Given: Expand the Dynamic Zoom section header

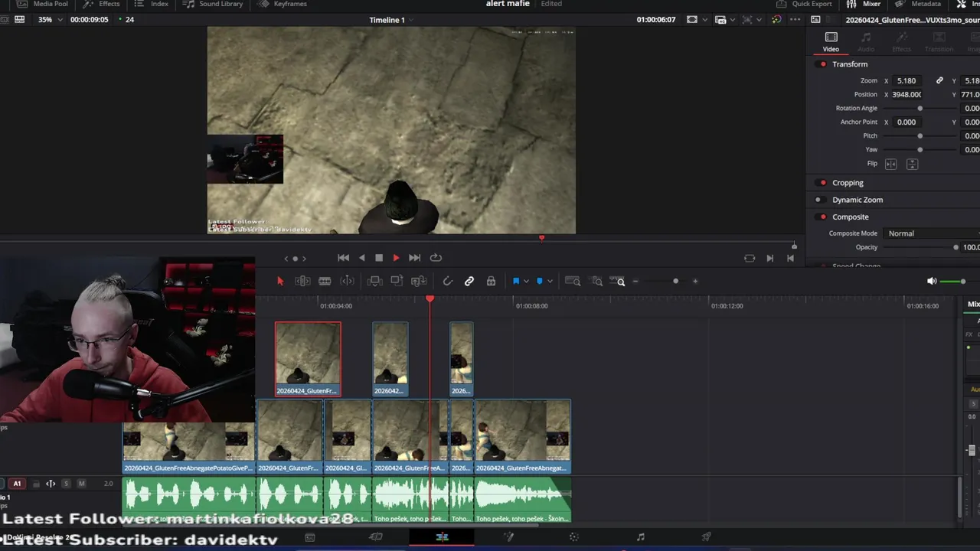Looking at the screenshot, I should [857, 200].
